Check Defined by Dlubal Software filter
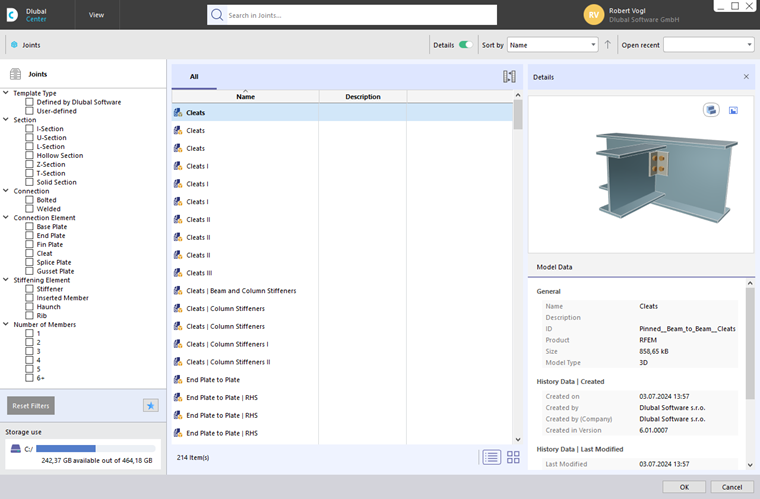760x499 pixels. tap(30, 102)
